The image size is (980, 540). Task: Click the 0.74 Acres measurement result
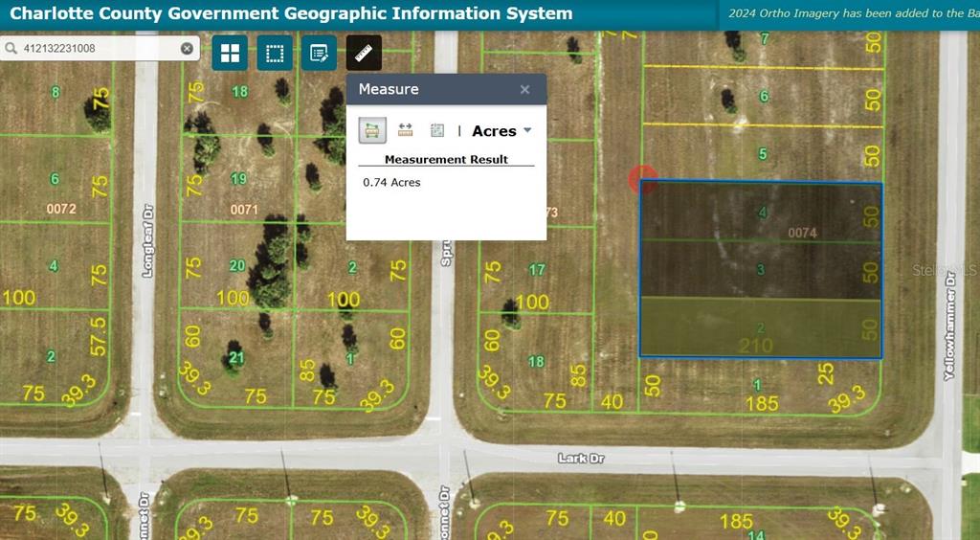pos(391,182)
